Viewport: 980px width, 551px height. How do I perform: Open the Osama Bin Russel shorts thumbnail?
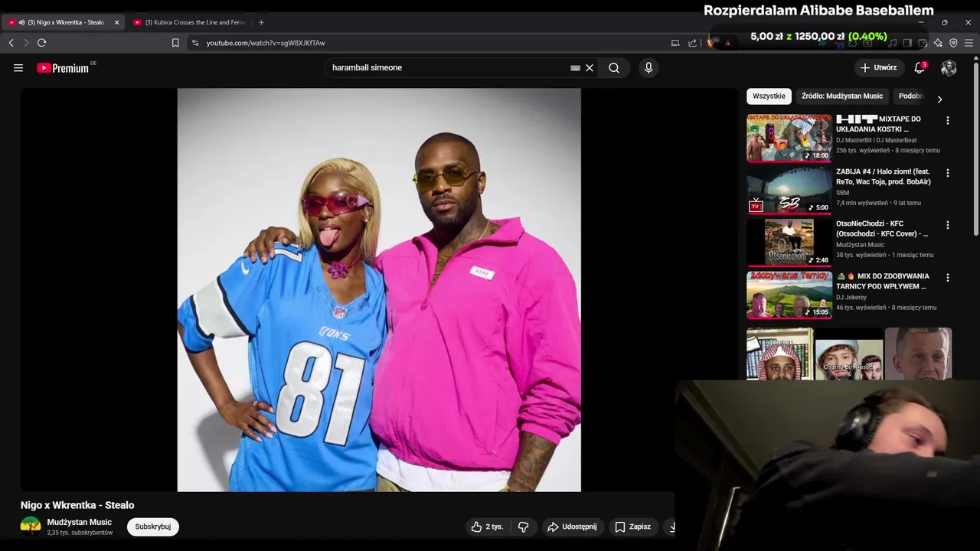point(849,355)
